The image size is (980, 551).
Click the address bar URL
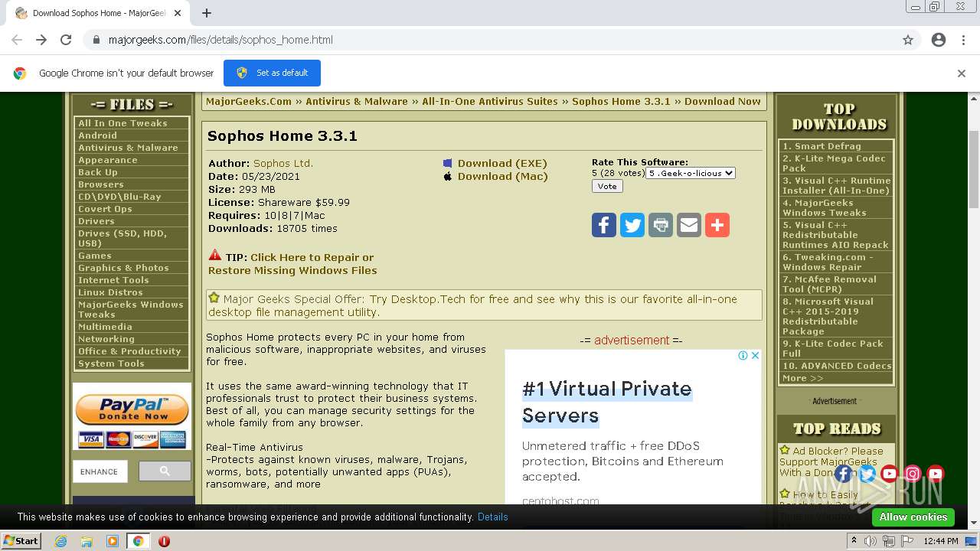point(220,40)
